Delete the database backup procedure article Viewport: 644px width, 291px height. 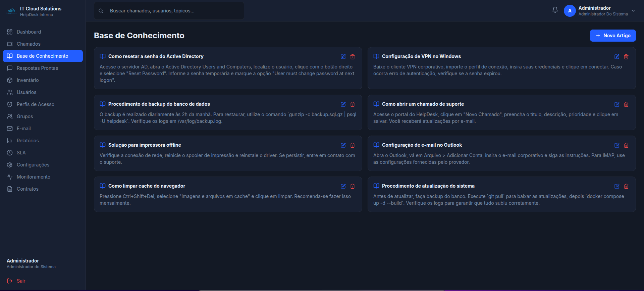coord(353,104)
